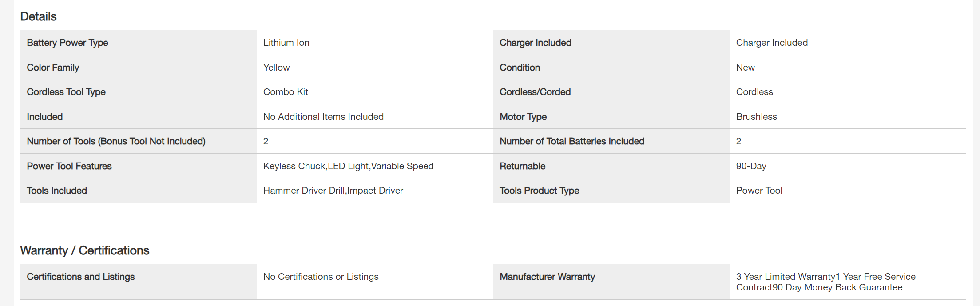Click the Details section heading
980x306 pixels.
pos(39,16)
